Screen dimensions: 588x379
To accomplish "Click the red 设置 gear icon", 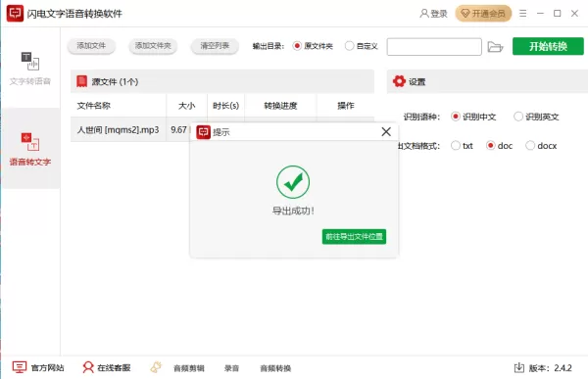I will coord(399,81).
